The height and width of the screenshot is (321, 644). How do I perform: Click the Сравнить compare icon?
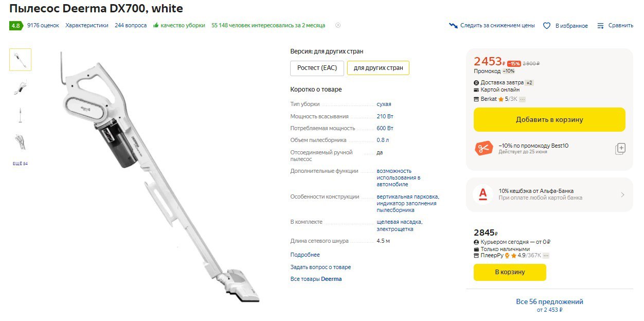pos(600,26)
